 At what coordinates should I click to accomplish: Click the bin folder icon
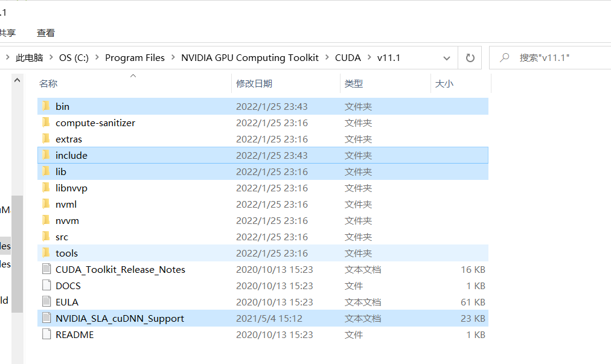[x=46, y=106]
